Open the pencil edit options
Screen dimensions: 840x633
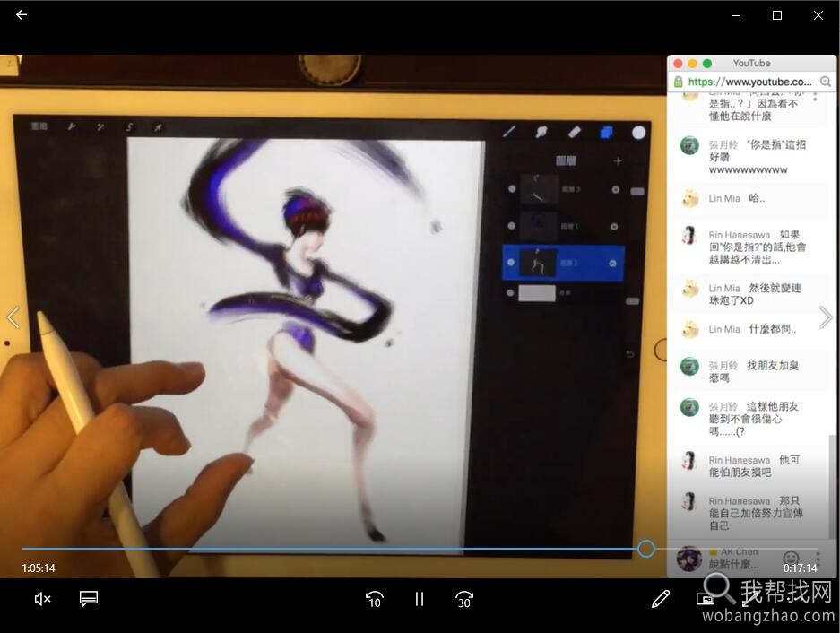pos(661,599)
